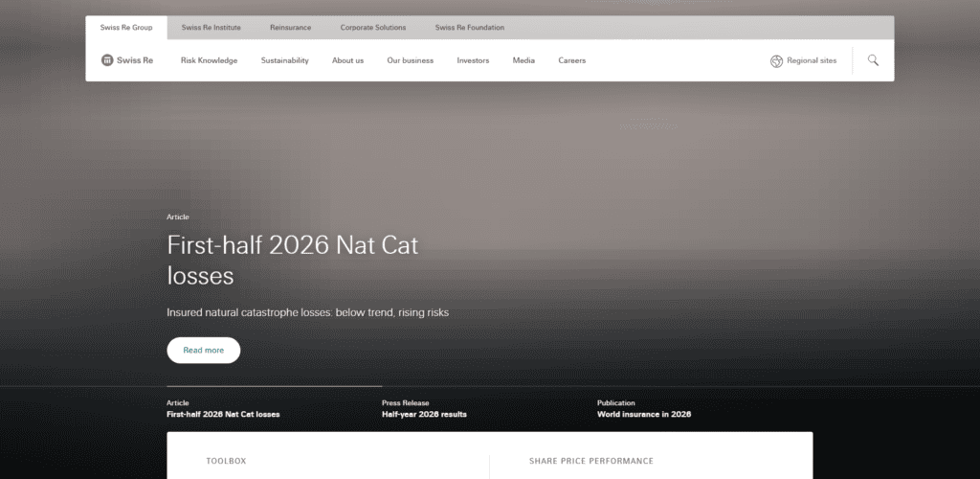Click the Read more button

coord(203,351)
